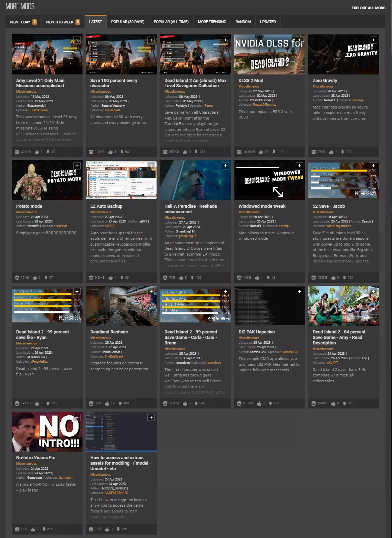Click the plus icon on Save 100 percent thumbnail
This screenshot has width=392, height=538.
coord(151,40)
